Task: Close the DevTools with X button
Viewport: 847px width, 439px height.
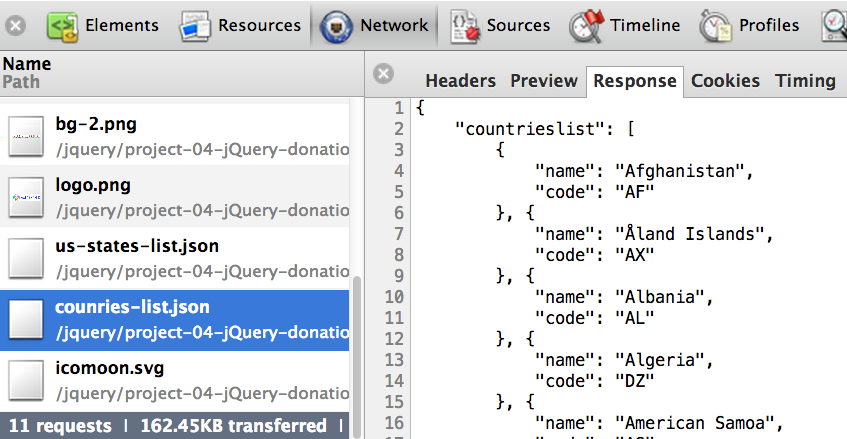Action: pos(16,25)
